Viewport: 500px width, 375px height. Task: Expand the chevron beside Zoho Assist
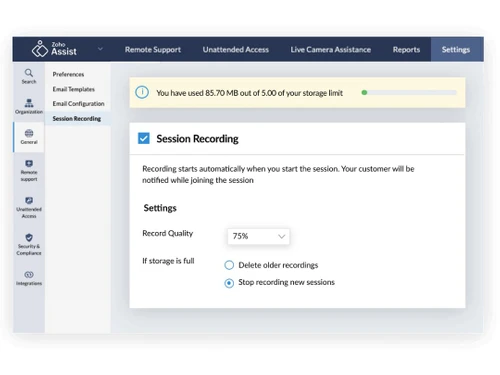click(100, 49)
